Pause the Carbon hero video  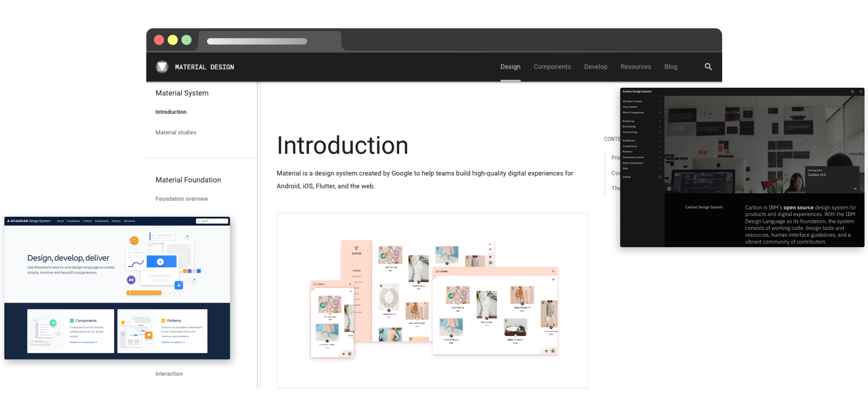(x=669, y=189)
